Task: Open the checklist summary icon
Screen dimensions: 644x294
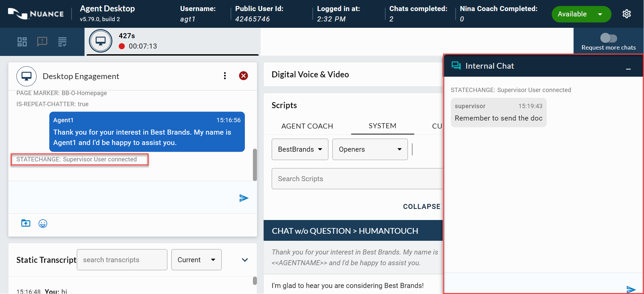Action: (62, 42)
